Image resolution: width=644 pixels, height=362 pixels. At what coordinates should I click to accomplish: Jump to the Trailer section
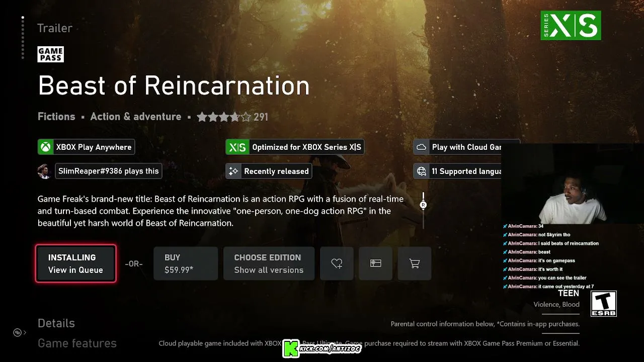(x=55, y=28)
